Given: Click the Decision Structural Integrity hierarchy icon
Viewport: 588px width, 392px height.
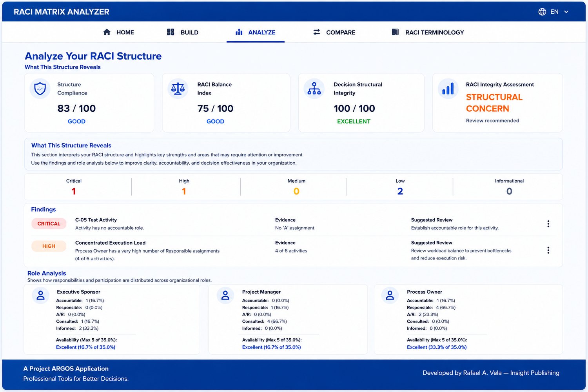Looking at the screenshot, I should (314, 89).
